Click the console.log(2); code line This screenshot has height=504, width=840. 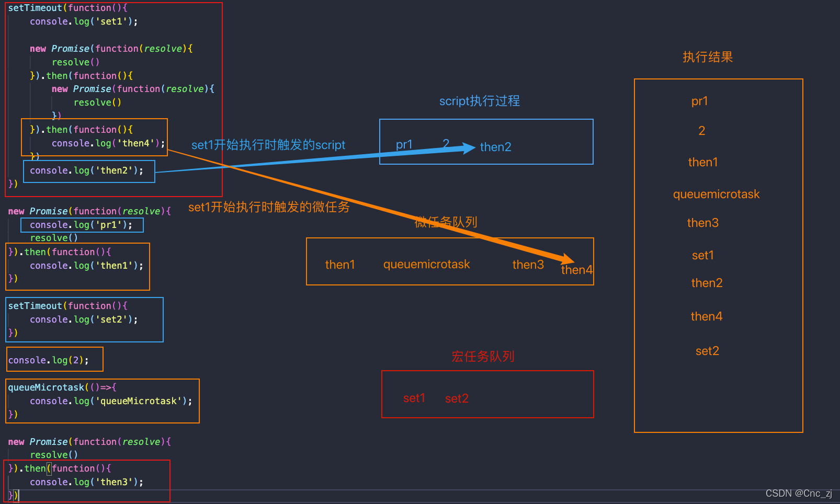(x=48, y=360)
